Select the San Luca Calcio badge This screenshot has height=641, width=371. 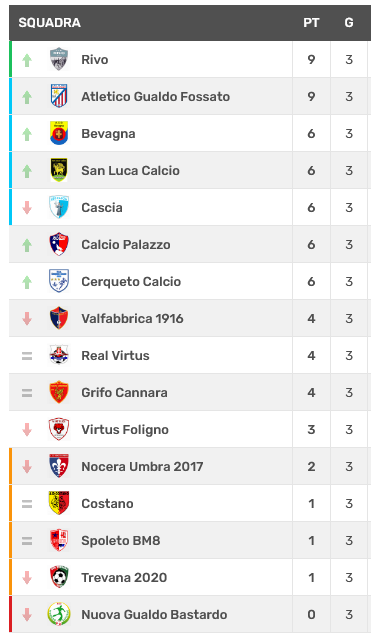pos(59,170)
